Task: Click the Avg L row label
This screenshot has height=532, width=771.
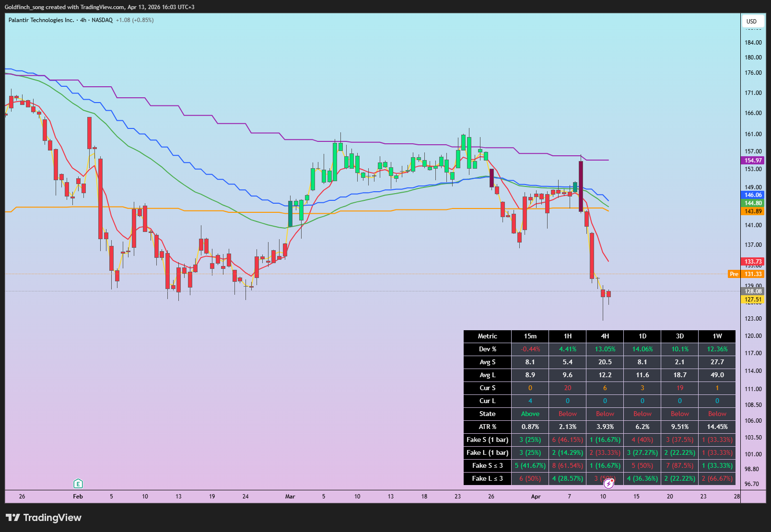Action: [488, 375]
